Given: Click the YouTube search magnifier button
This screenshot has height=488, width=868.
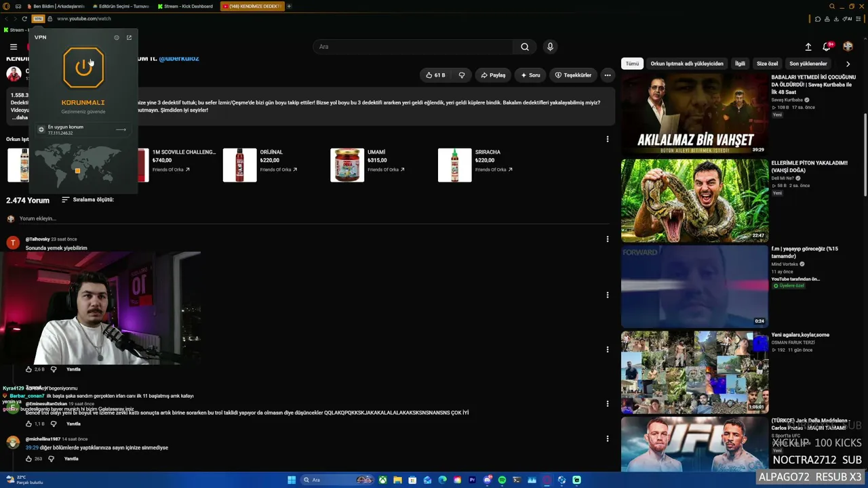Looking at the screenshot, I should point(524,47).
